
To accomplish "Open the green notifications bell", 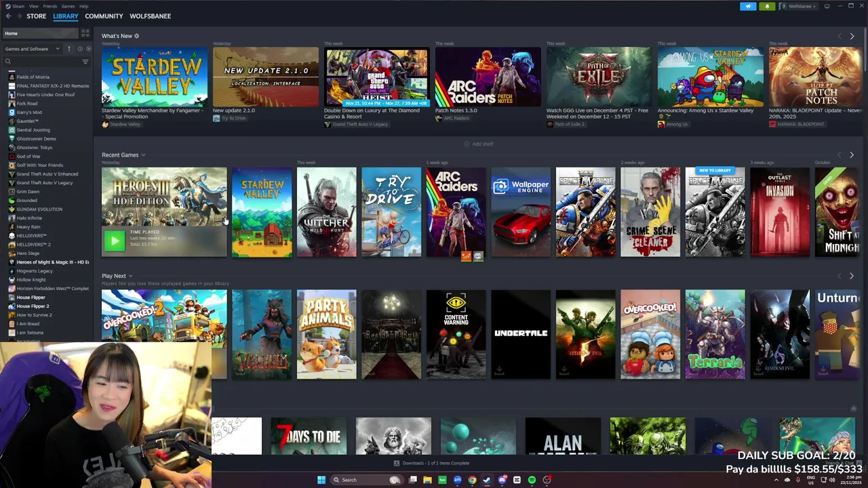I will (x=767, y=6).
